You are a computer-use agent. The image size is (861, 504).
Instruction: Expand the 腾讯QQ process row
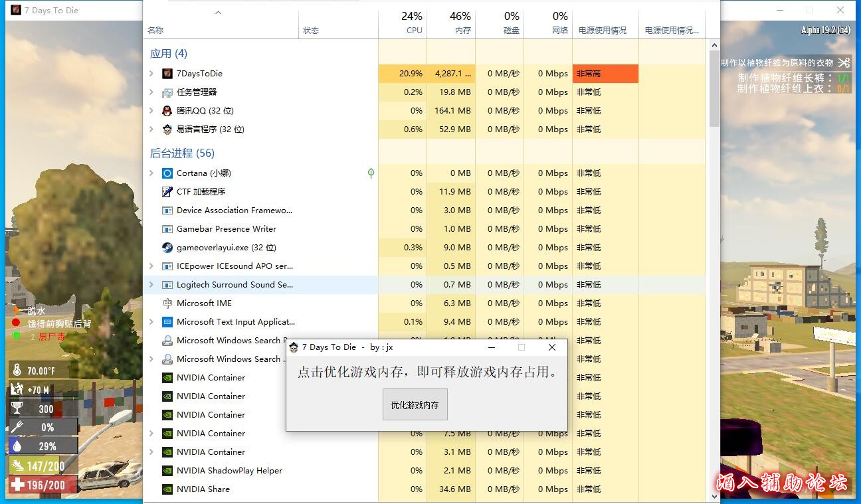(151, 111)
